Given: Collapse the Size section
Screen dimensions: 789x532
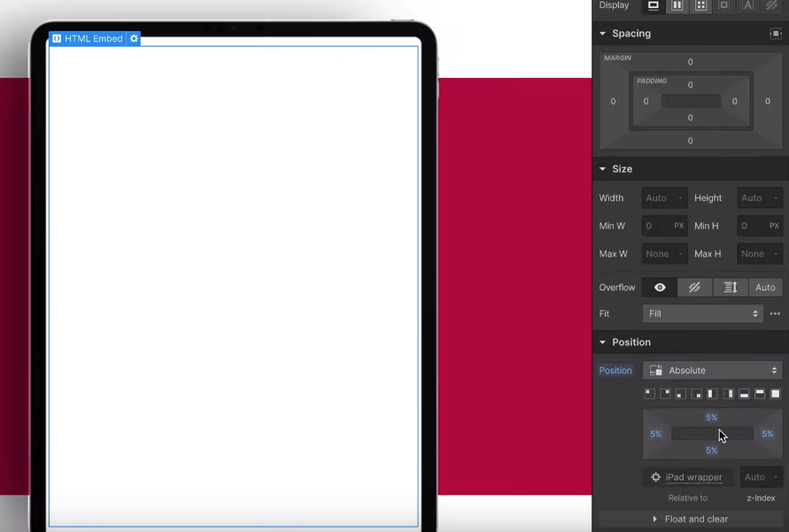Looking at the screenshot, I should (602, 169).
